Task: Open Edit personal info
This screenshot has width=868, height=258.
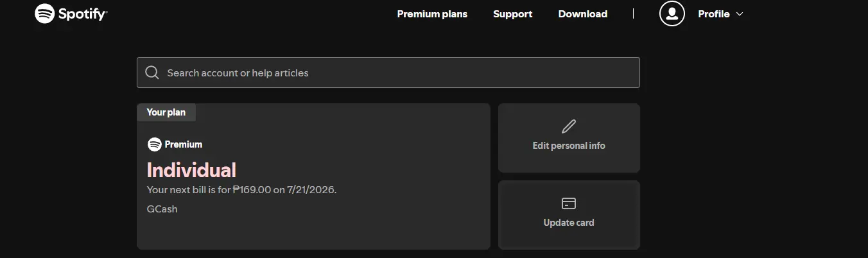Action: 569,138
